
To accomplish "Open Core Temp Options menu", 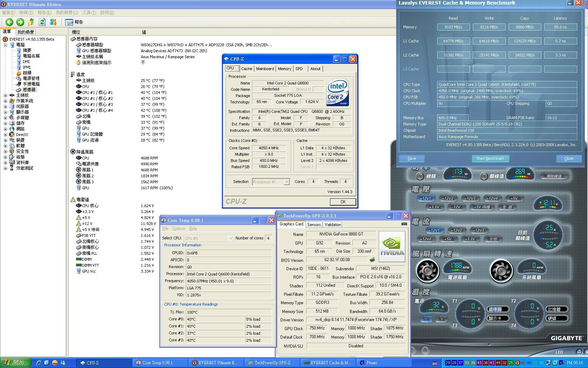I will (x=178, y=229).
